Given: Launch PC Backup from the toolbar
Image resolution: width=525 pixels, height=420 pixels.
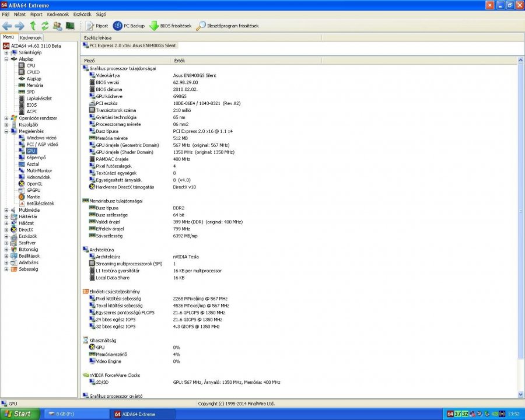Looking at the screenshot, I should point(129,26).
